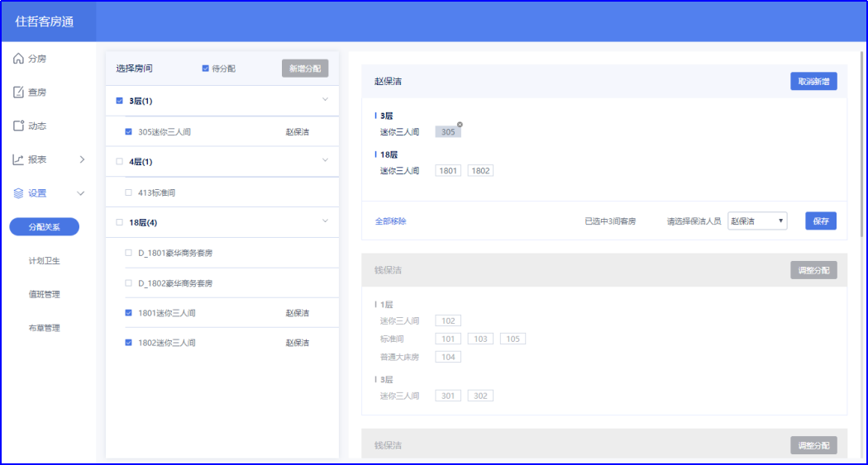Click the 查房 edit icon in sidebar
This screenshot has width=868, height=465.
tap(18, 92)
